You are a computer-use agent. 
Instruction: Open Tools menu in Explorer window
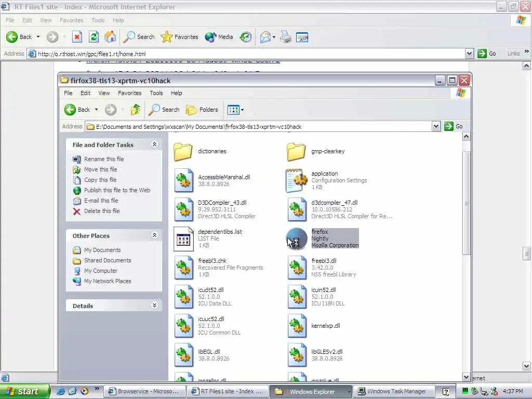(156, 93)
